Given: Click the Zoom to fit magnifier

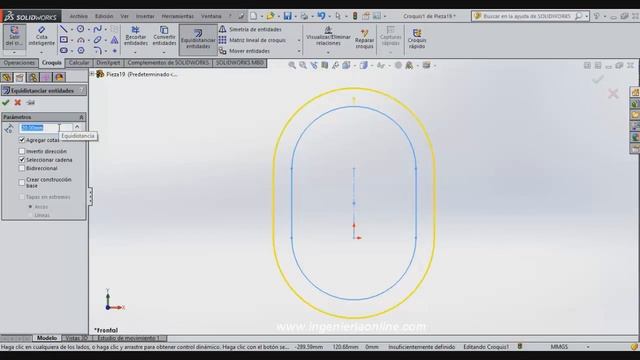Looking at the screenshot, I should pyautogui.click(x=292, y=65).
